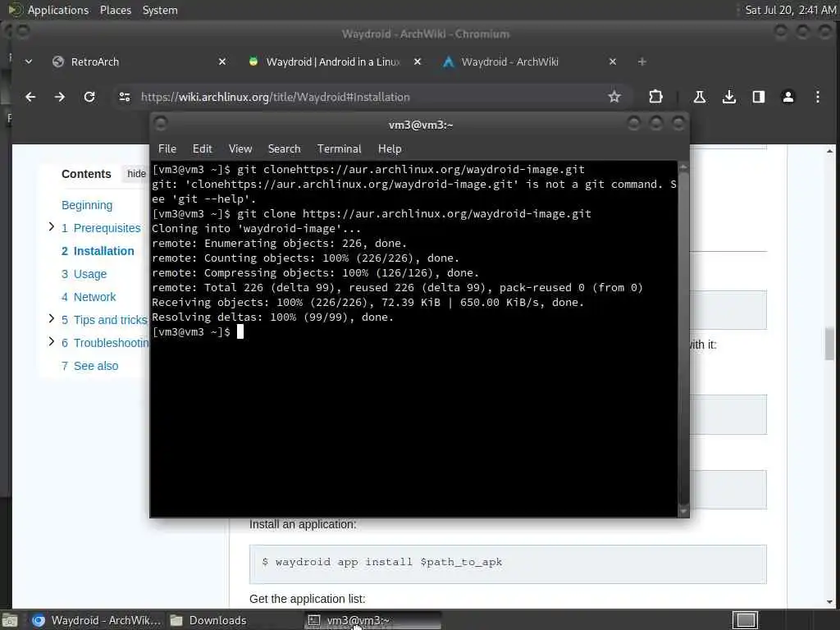Click the show desktop panel icon
Image resolution: width=840 pixels, height=630 pixels.
10,621
